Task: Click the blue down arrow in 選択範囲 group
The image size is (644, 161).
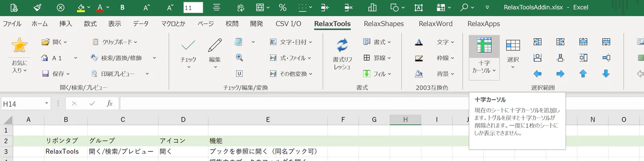Action: 606,73
